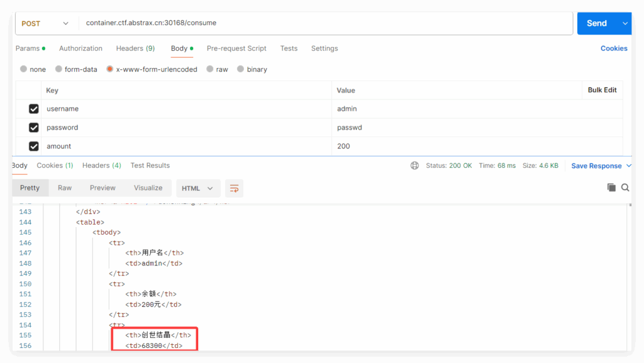Open the POST method dropdown

[x=45, y=23]
